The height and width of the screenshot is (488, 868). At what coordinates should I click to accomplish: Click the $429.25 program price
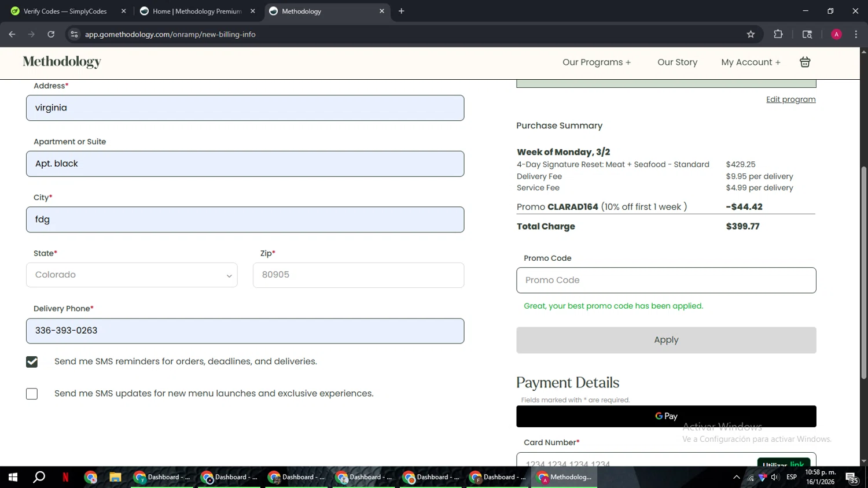click(741, 164)
